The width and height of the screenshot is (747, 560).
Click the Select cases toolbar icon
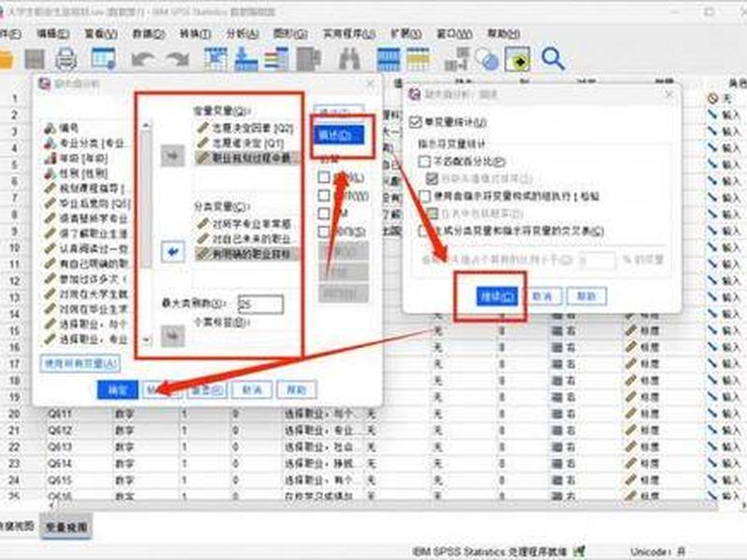pos(518,60)
